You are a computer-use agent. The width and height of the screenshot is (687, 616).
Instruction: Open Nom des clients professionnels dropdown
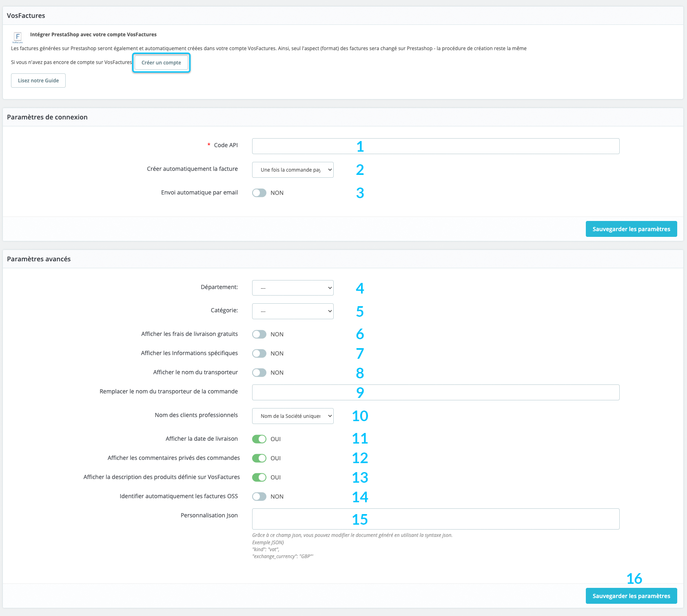click(x=293, y=416)
